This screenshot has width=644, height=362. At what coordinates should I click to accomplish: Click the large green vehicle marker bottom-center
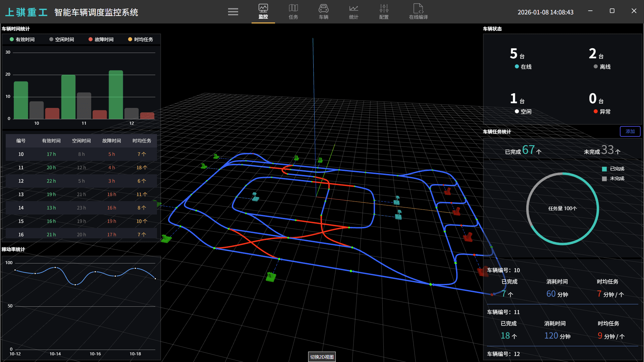pyautogui.click(x=271, y=277)
